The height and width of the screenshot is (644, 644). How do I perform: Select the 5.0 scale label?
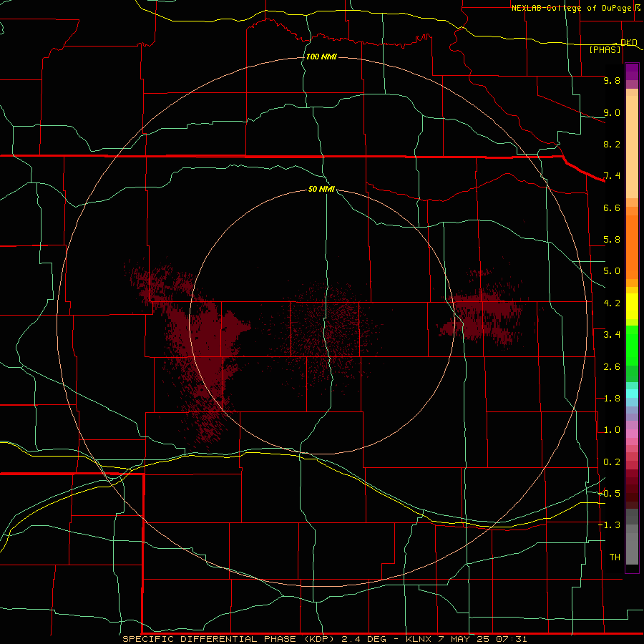coord(612,271)
